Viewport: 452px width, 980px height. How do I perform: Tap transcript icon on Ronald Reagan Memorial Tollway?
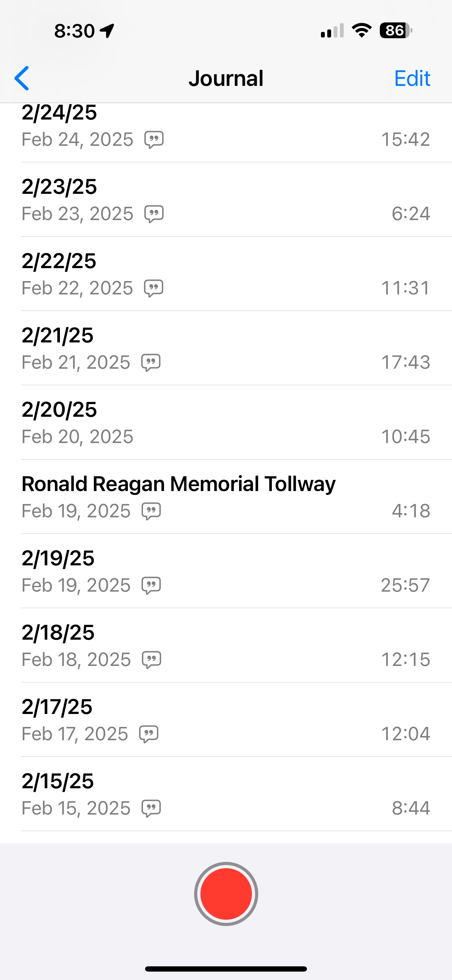click(x=151, y=511)
